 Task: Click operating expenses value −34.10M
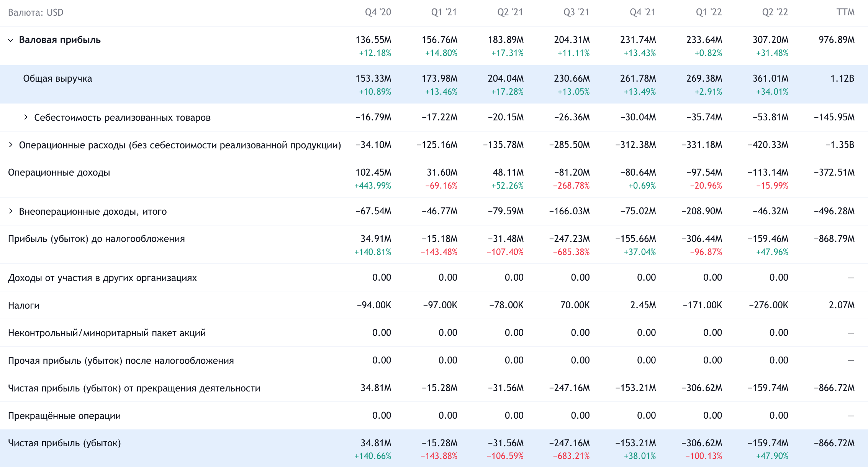coord(373,145)
